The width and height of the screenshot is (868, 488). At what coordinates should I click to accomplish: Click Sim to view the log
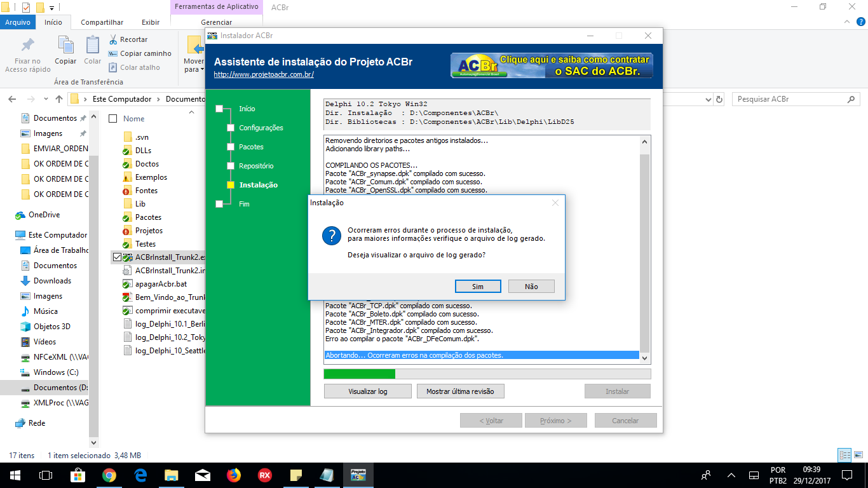pos(478,287)
